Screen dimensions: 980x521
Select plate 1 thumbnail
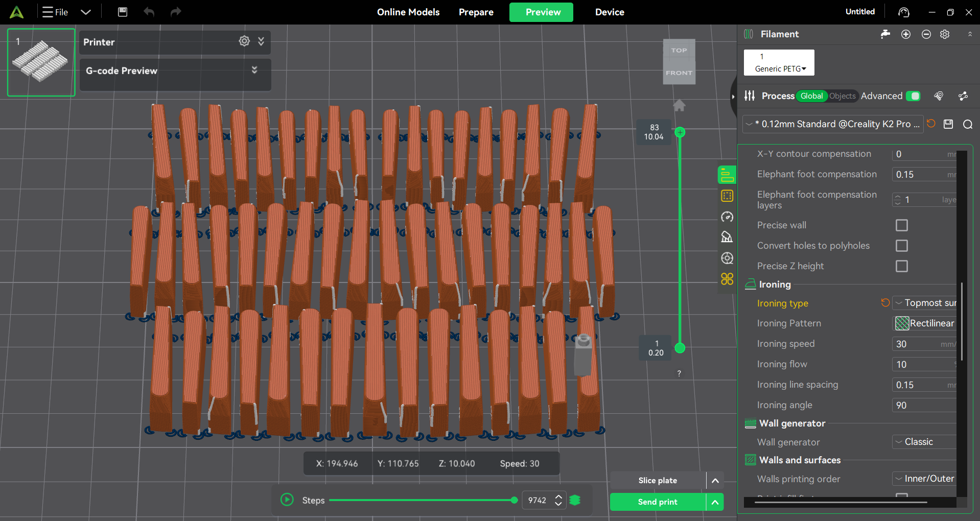(41, 62)
